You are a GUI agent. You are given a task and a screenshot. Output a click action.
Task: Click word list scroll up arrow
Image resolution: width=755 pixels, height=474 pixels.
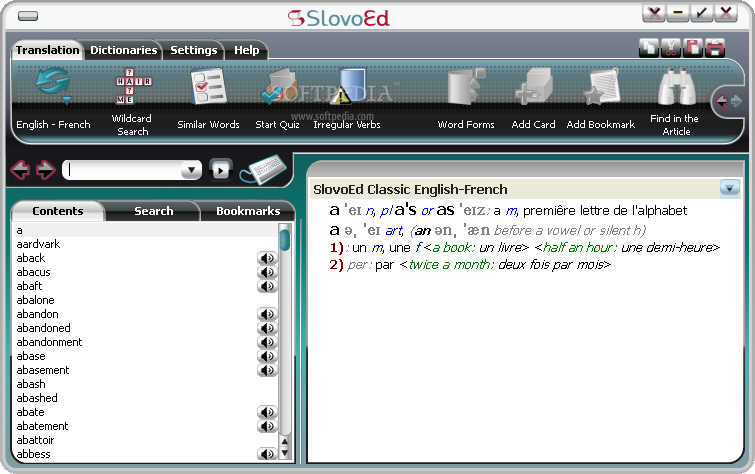tap(285, 441)
